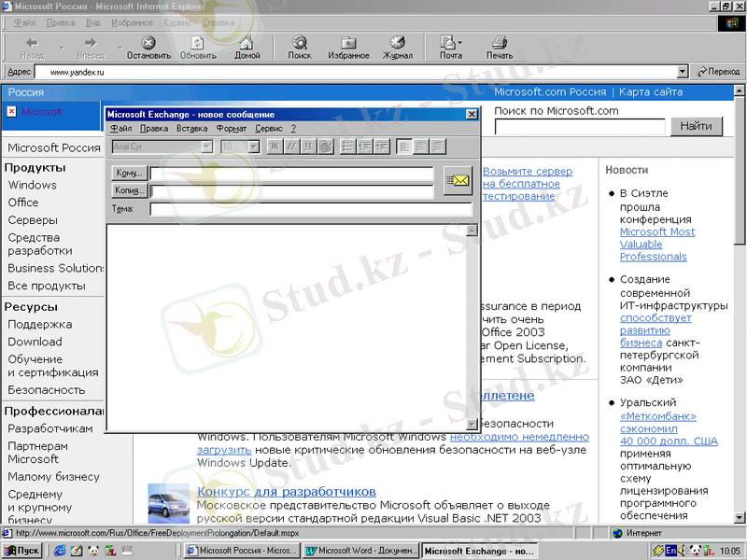
Task: Click the Пуск Start button
Action: [x=22, y=551]
